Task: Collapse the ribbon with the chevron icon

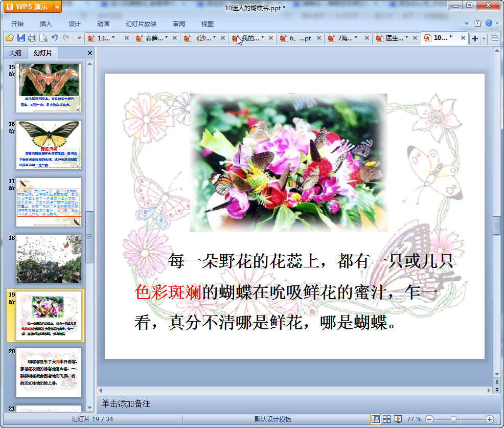Action: [467, 23]
